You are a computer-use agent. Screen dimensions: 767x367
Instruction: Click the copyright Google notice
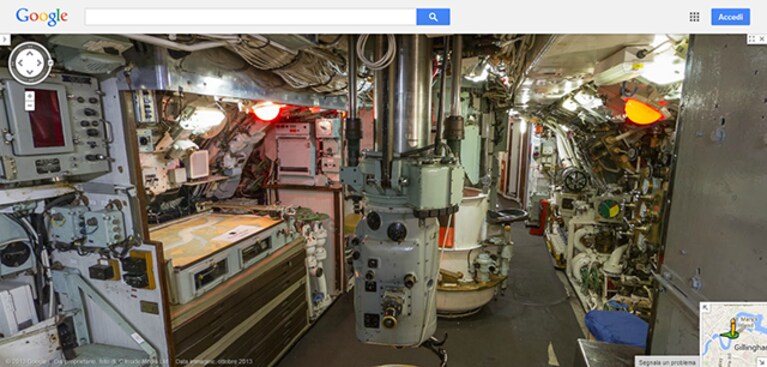25,362
